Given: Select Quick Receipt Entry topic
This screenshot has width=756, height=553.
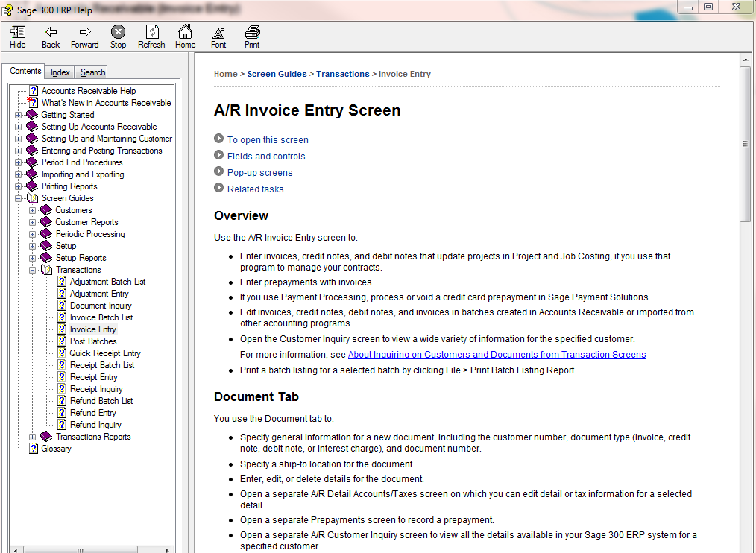Looking at the screenshot, I should tap(105, 353).
